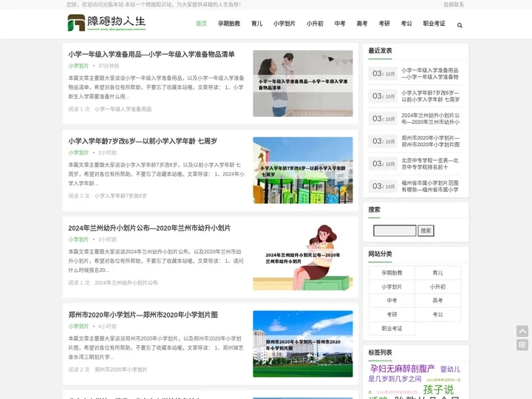The image size is (532, 399).
Task: Click the cartoon mother hugging child thumbnail
Action: click(303, 257)
